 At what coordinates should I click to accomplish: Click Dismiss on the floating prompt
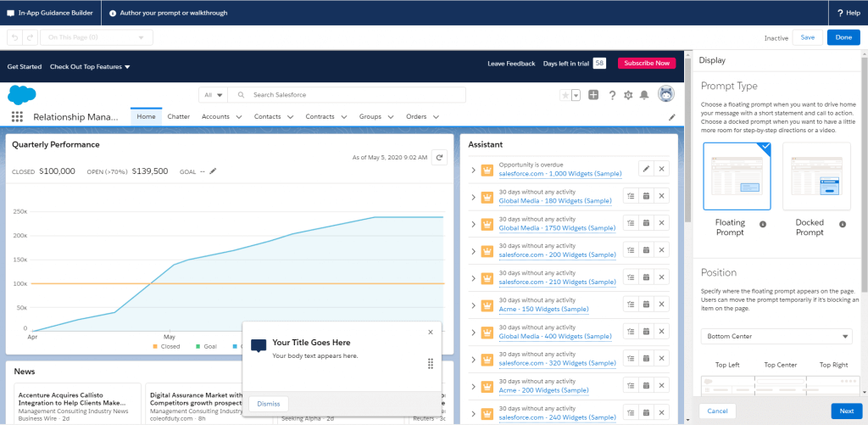click(x=269, y=404)
